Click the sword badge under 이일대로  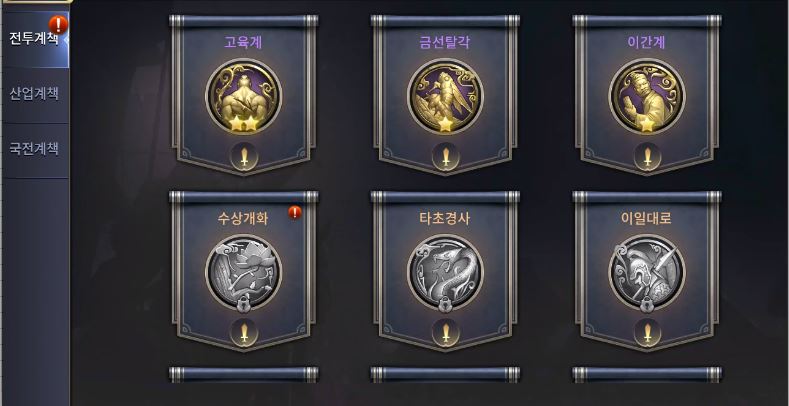(648, 333)
